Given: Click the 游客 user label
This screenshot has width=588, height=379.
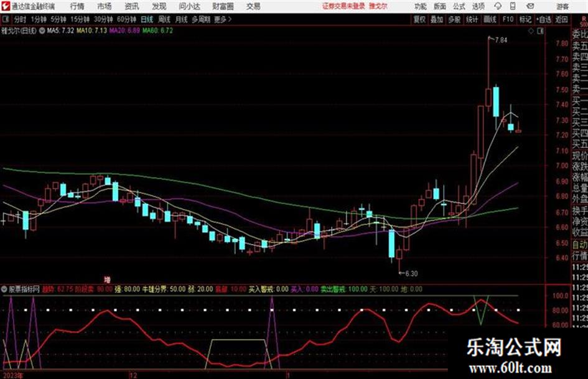Looking at the screenshot, I should pos(562,6).
